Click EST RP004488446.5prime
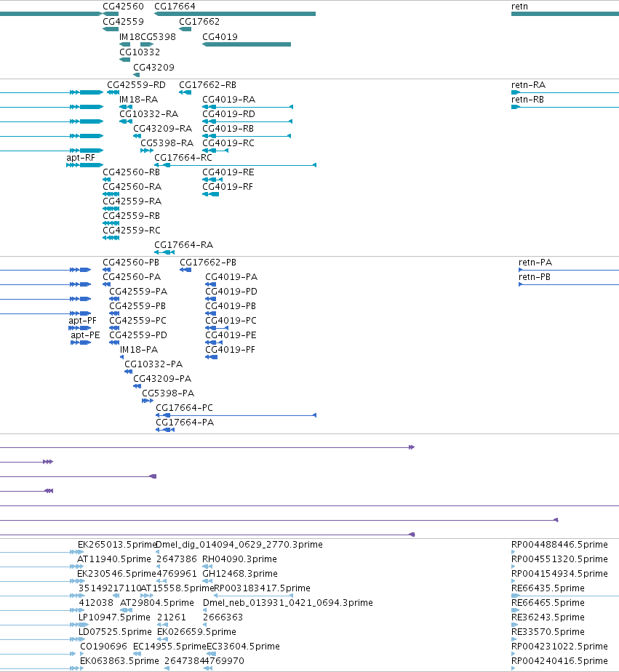 point(559,545)
